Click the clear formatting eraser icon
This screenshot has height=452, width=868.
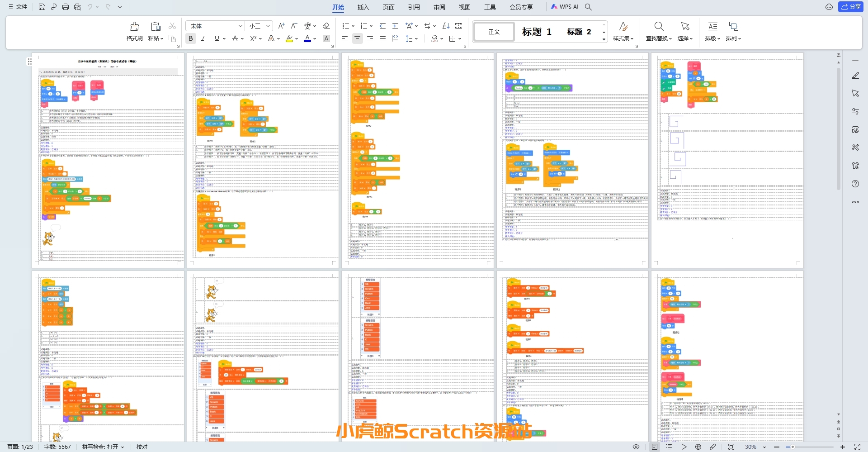[x=326, y=26]
